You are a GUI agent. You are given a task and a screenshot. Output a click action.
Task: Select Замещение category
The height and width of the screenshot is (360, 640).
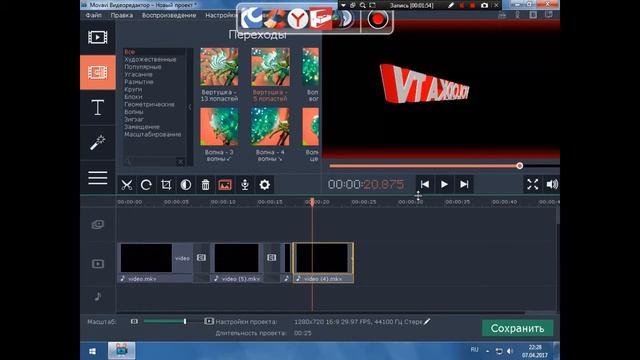coord(142,127)
